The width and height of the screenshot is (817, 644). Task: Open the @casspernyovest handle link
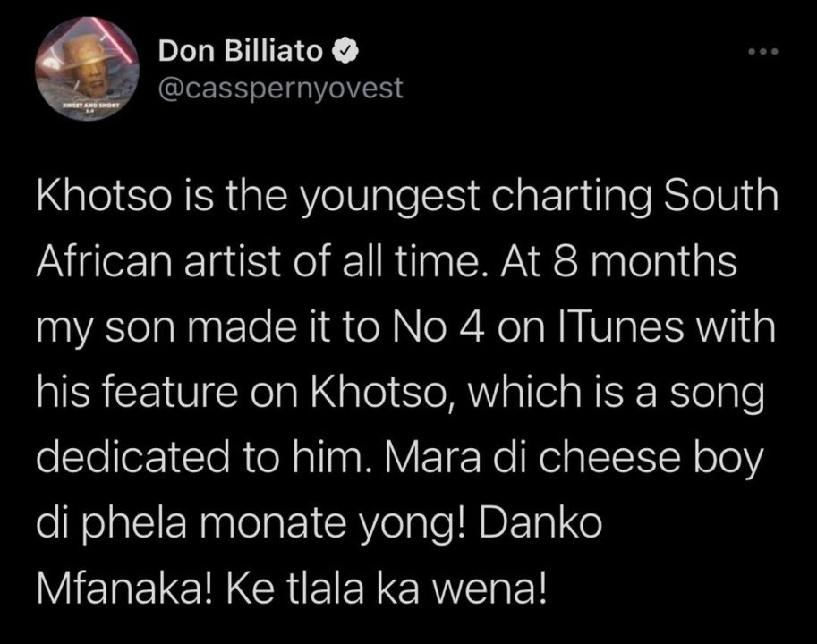[x=280, y=88]
